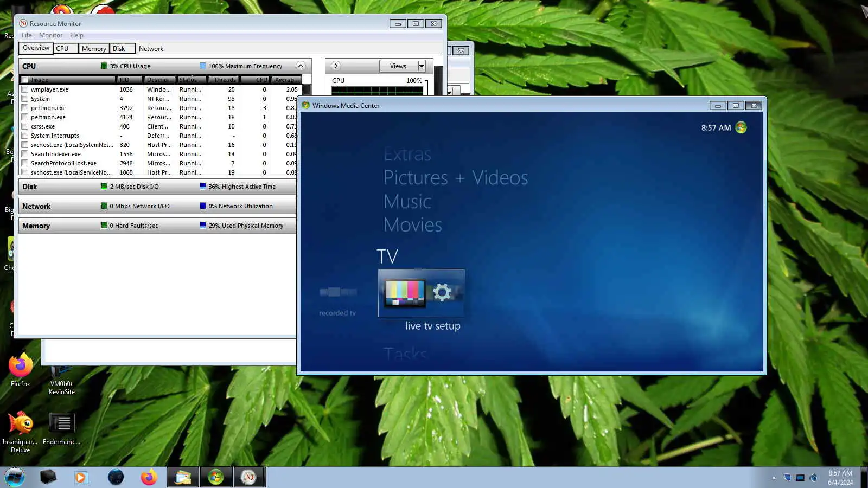This screenshot has width=868, height=488.
Task: Click the live tv setup gear icon
Action: click(x=442, y=292)
